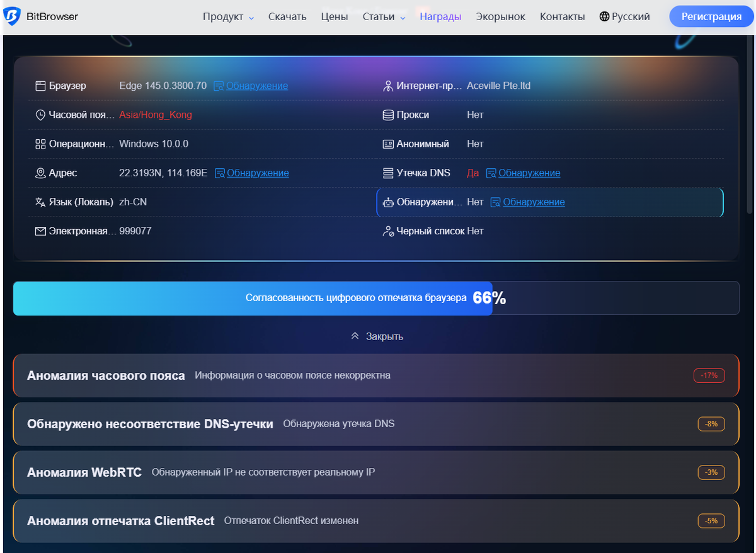Screen dimensions: 756x553
Task: Click the BitBrowser brand name
Action: [x=52, y=17]
